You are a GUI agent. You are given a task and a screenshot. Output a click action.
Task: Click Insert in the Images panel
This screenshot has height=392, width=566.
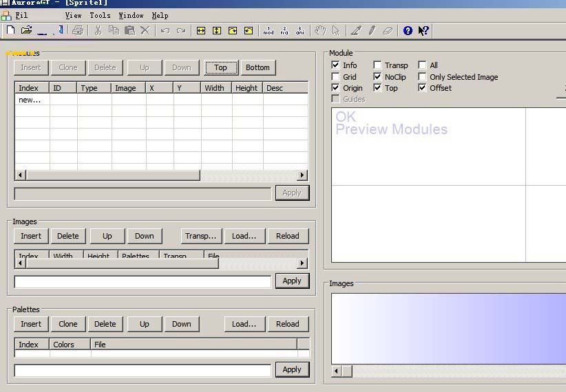(x=31, y=236)
